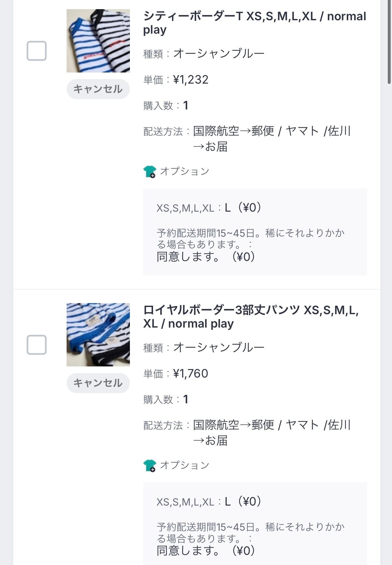Click the オプション label of ロイヤルボーダー pants
The height and width of the screenshot is (565, 392).
tap(184, 465)
